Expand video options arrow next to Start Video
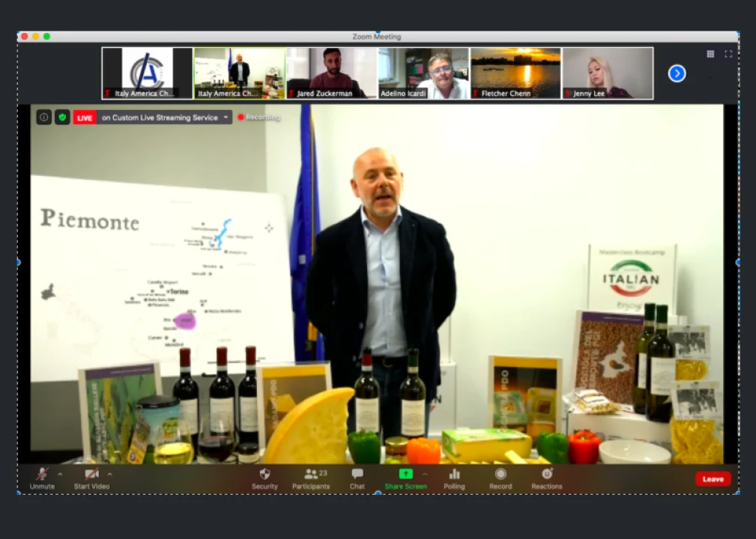756x539 pixels. click(x=109, y=474)
